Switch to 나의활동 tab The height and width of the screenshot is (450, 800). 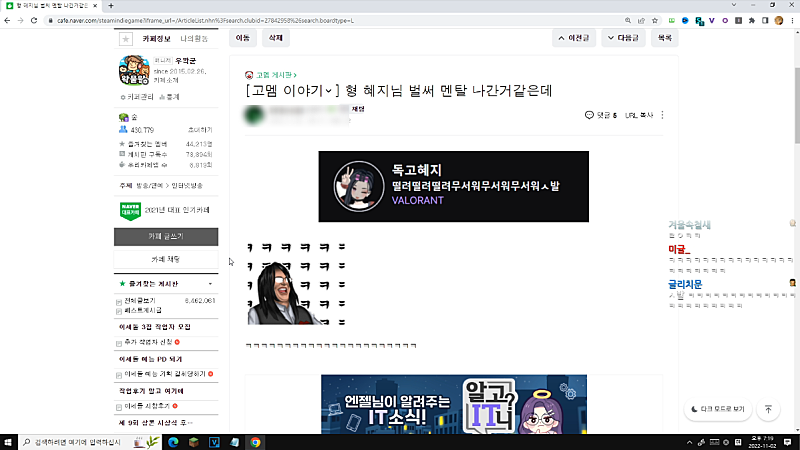coord(194,39)
